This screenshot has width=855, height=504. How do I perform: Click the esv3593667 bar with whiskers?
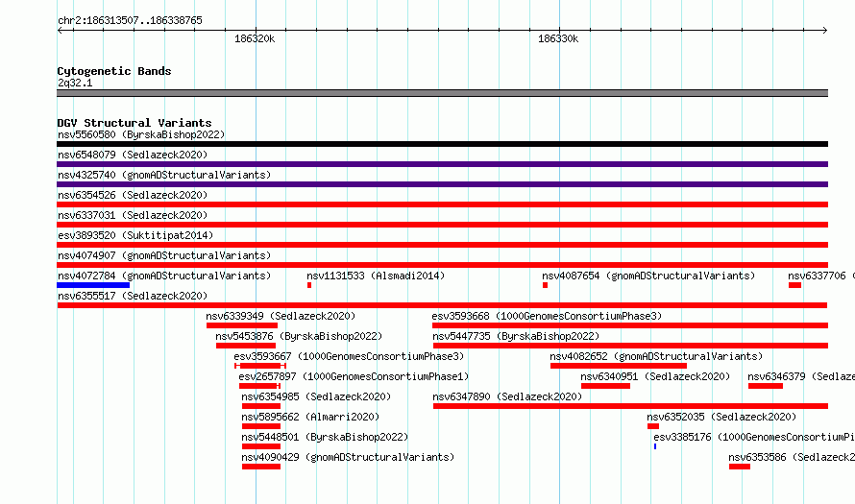click(260, 366)
